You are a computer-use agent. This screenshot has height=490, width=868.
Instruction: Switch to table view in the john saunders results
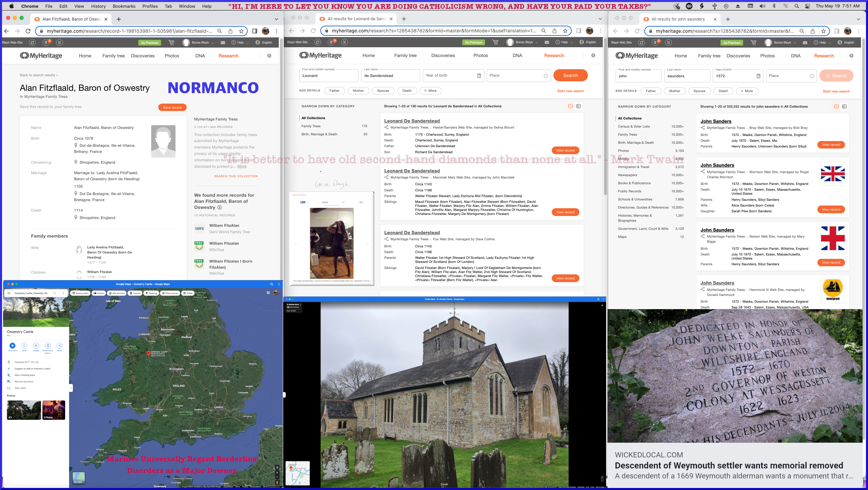(x=844, y=107)
